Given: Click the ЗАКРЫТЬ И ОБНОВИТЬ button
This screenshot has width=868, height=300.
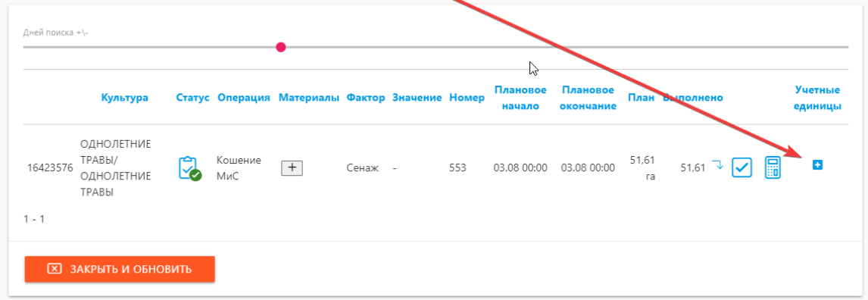Looking at the screenshot, I should pos(120,269).
